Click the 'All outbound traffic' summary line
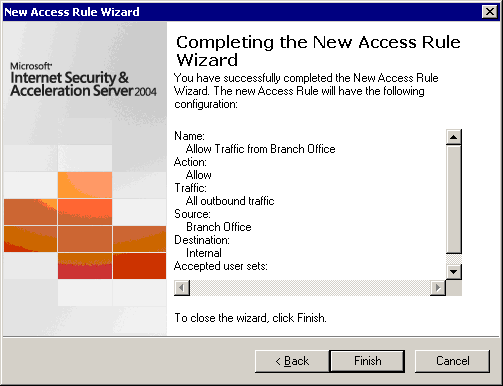Image resolution: width=503 pixels, height=386 pixels. 230,201
